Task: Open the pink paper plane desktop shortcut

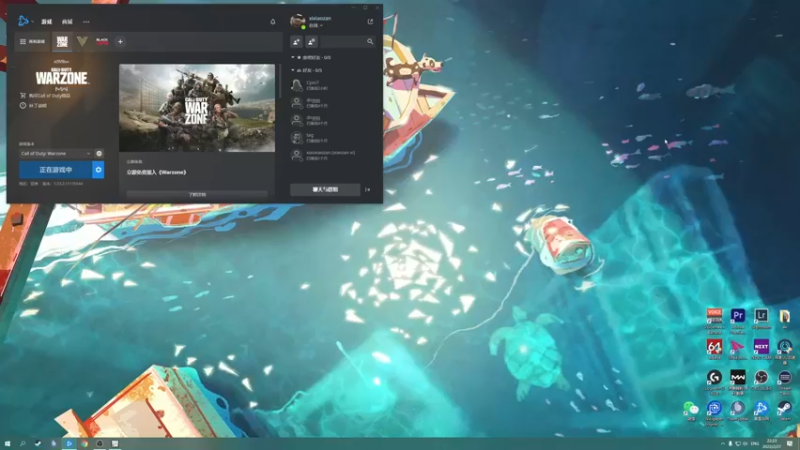Action: click(738, 349)
